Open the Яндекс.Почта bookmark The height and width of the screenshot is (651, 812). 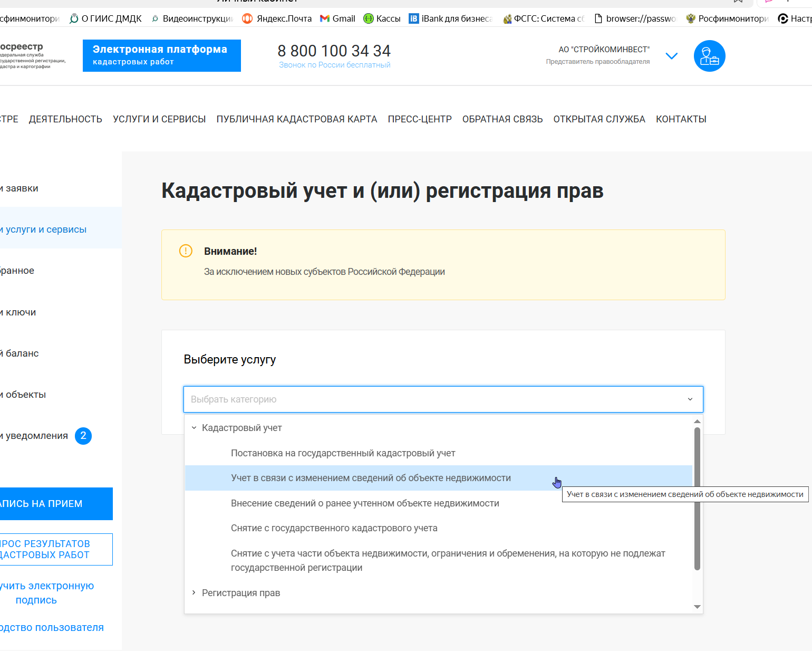(x=277, y=18)
